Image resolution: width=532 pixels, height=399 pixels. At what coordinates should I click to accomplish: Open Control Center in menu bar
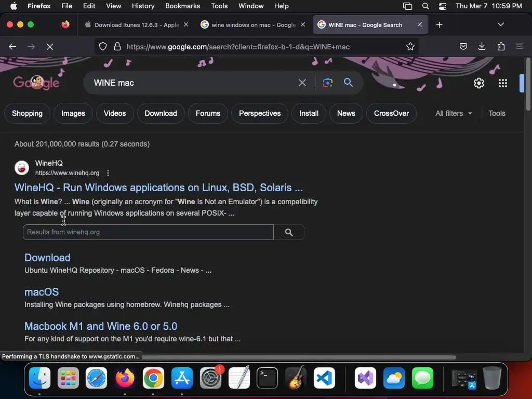coord(443,6)
